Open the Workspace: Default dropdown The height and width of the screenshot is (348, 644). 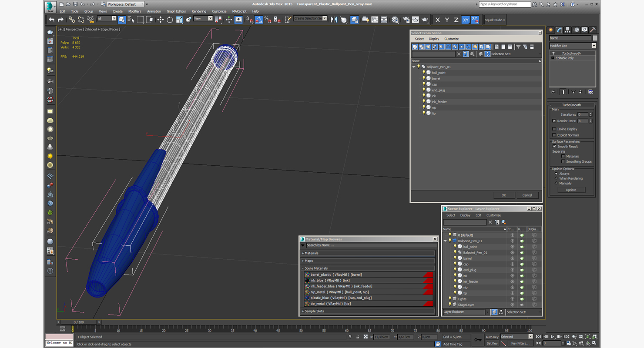[x=125, y=4]
